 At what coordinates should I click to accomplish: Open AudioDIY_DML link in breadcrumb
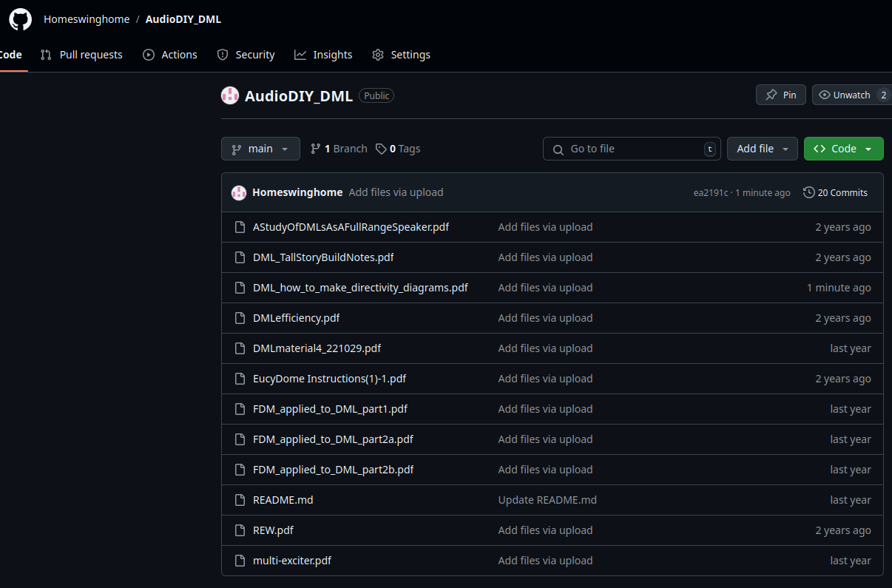[183, 19]
